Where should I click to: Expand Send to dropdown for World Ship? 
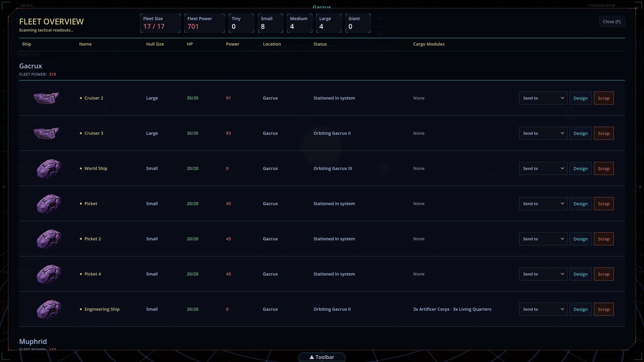543,169
